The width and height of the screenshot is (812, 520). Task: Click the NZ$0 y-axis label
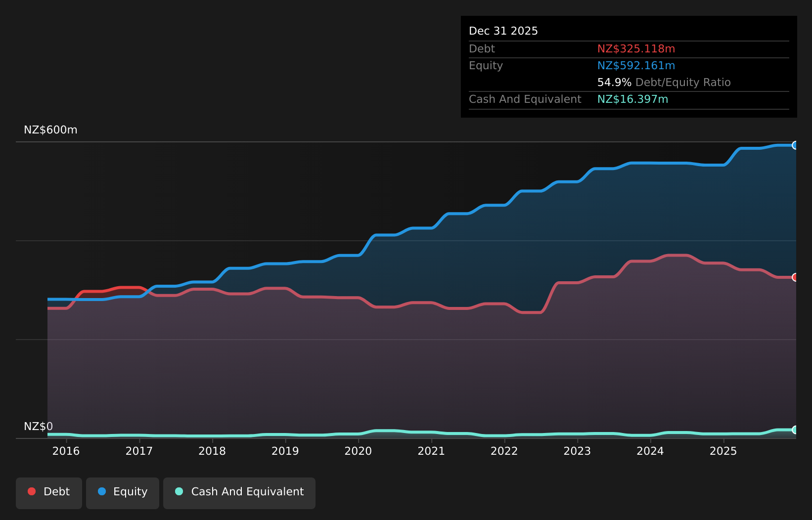click(38, 427)
